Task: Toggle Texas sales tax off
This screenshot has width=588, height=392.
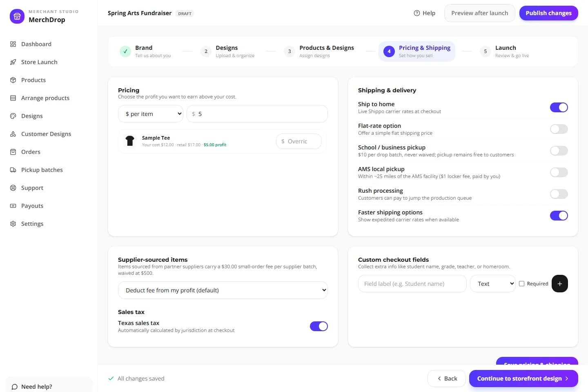Action: point(319,326)
